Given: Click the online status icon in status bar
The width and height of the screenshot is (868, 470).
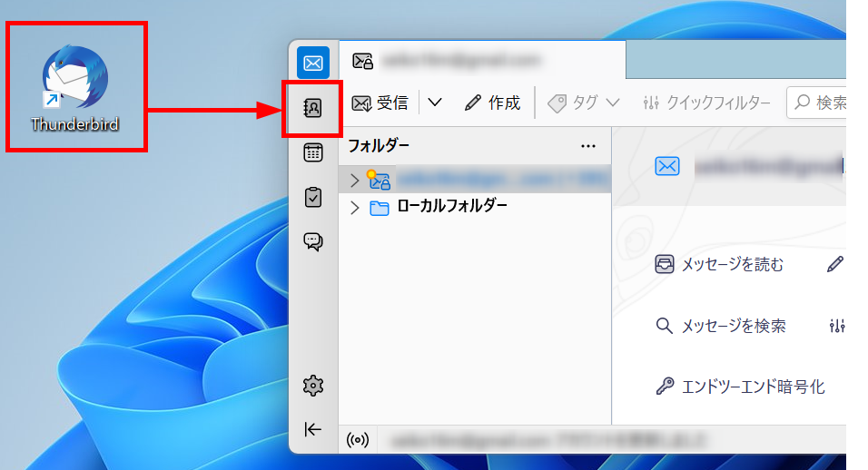Looking at the screenshot, I should click(x=359, y=440).
